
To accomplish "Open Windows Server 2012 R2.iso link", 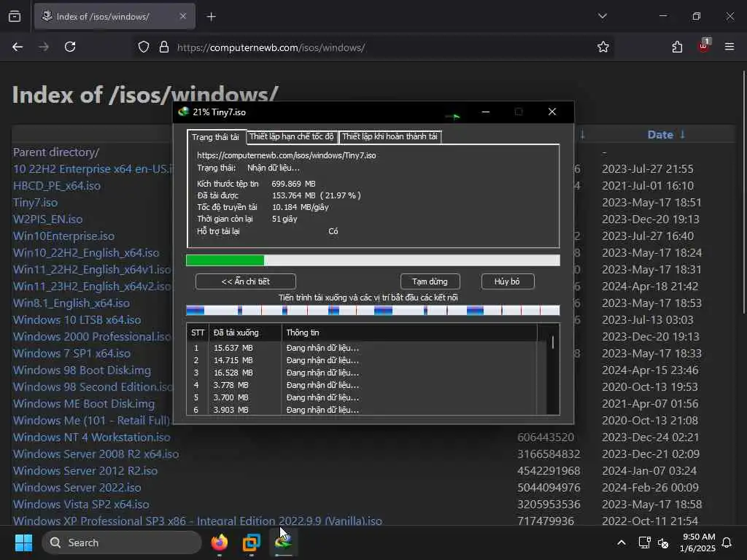I will tap(85, 471).
